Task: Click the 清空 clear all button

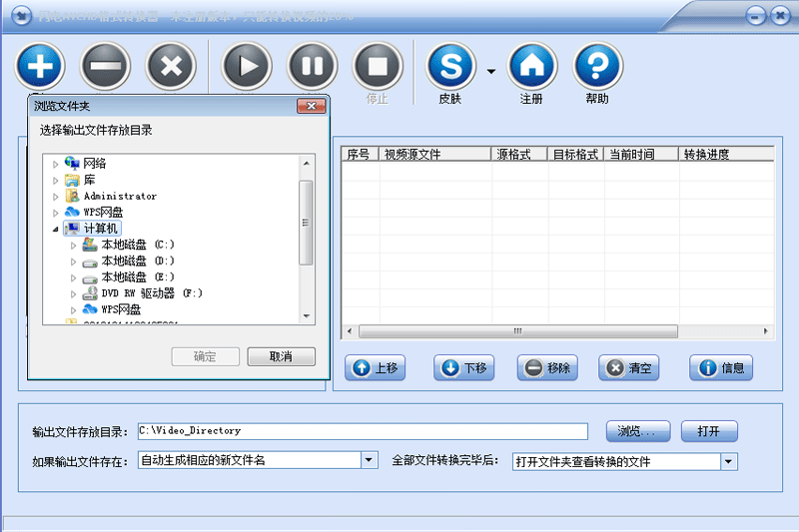Action: click(x=629, y=367)
